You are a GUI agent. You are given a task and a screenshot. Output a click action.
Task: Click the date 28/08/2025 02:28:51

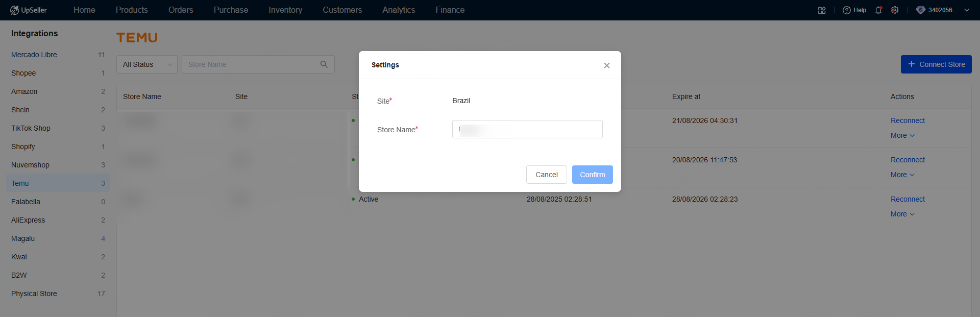click(x=559, y=199)
